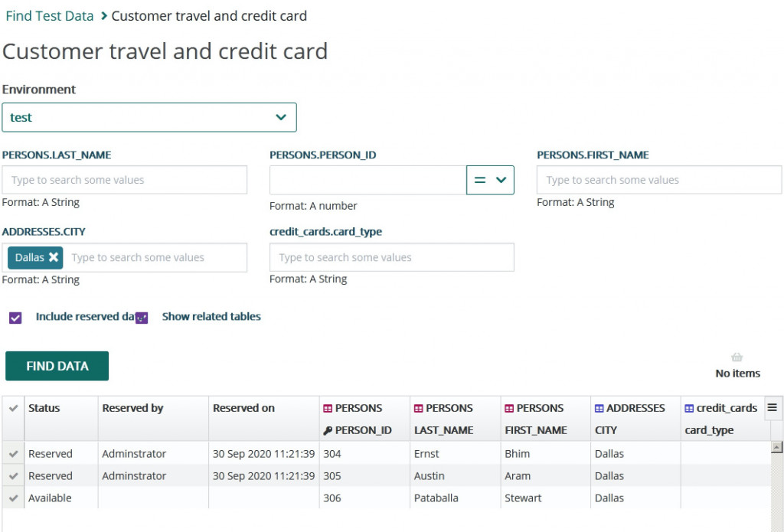Toggle the Include reserved data checkbox
The image size is (784, 532).
15,317
